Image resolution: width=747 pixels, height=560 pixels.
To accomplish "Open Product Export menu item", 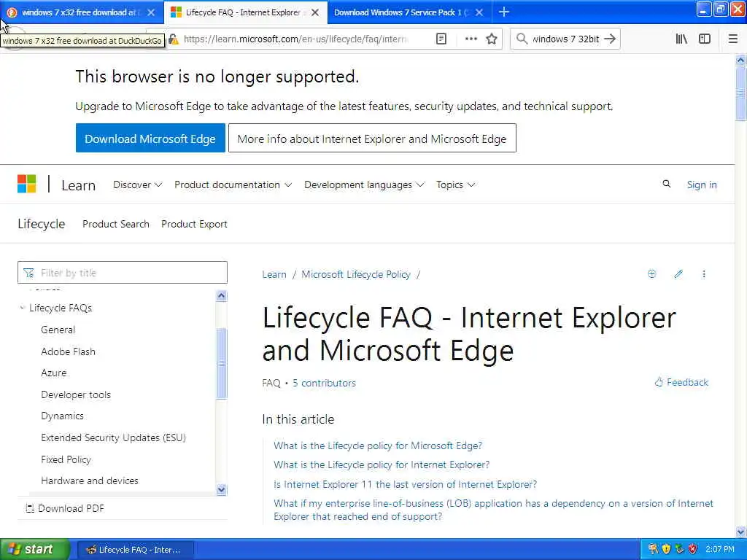I will pos(194,224).
